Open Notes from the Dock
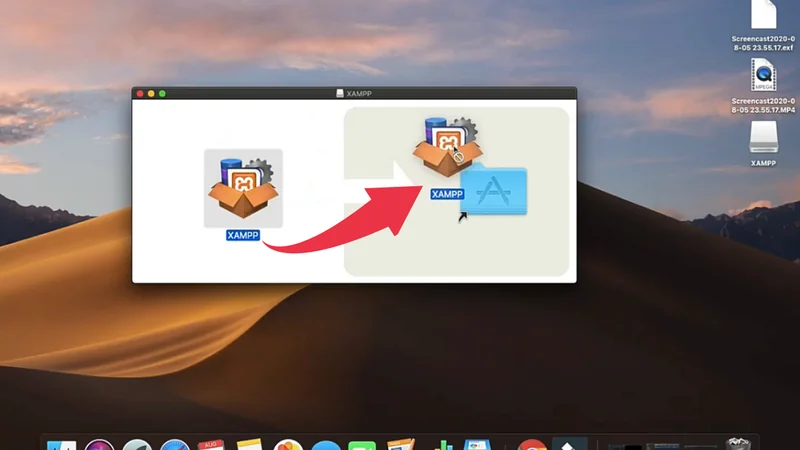Image resolution: width=800 pixels, height=450 pixels. (x=249, y=445)
